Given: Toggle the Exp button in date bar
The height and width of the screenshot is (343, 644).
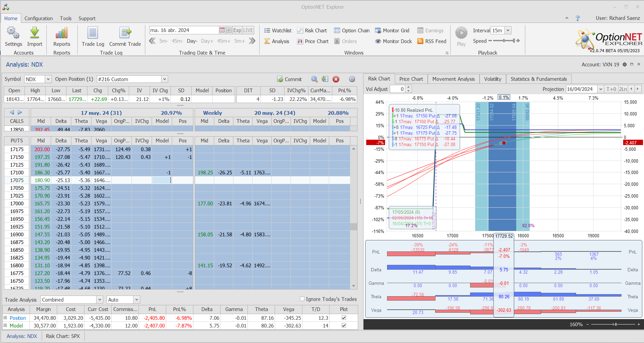Looking at the screenshot, I should 237,30.
